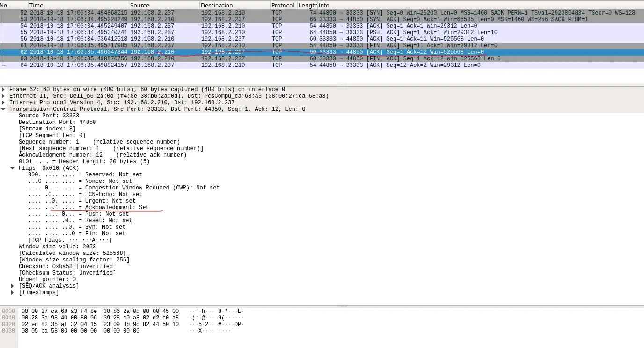Sort packets by the No. column header

coord(14,5)
